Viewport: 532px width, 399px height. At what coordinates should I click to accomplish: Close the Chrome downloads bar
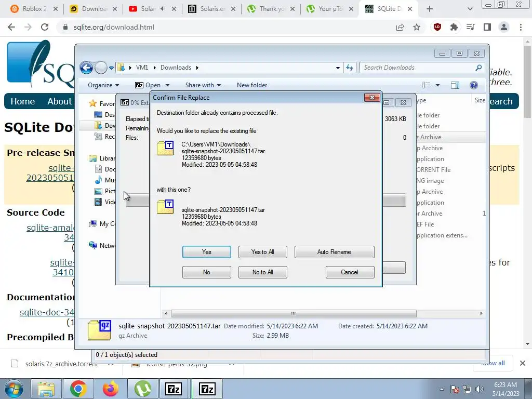pyautogui.click(x=523, y=363)
